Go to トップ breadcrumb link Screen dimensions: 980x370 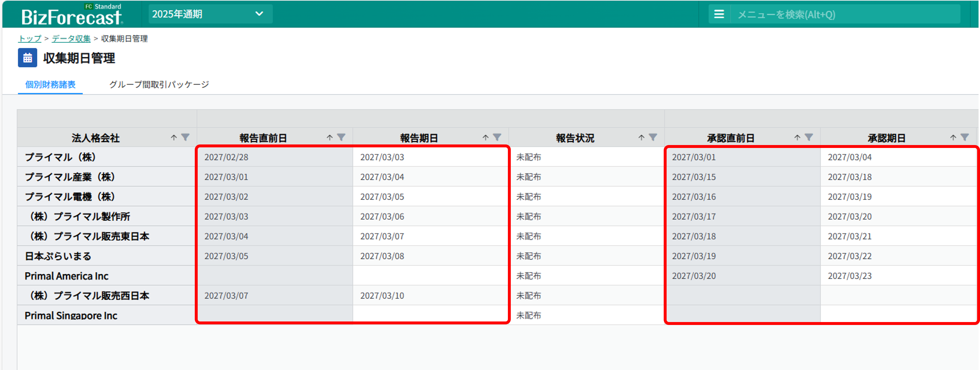[x=30, y=38]
